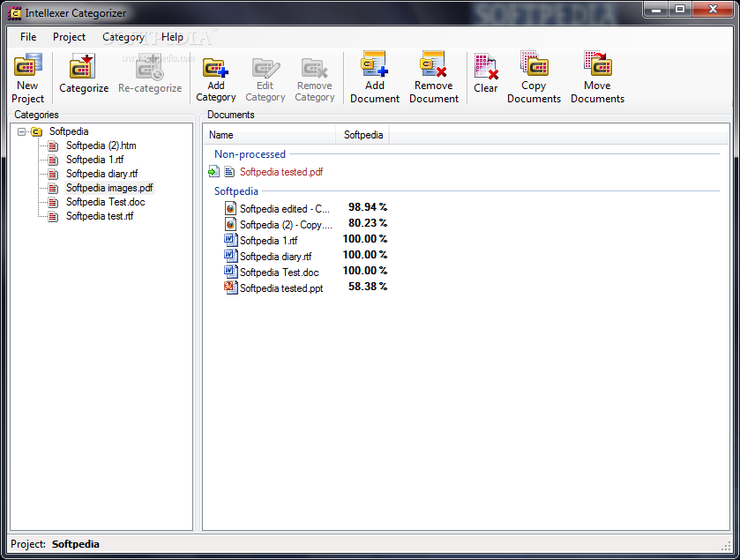Screen dimensions: 740x560
Task: Select Softpedia diary.rtf in Categories tree
Action: coord(102,174)
